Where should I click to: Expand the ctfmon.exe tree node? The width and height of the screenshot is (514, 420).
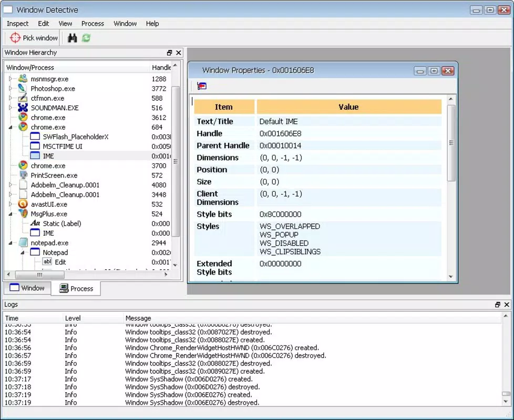click(x=10, y=98)
